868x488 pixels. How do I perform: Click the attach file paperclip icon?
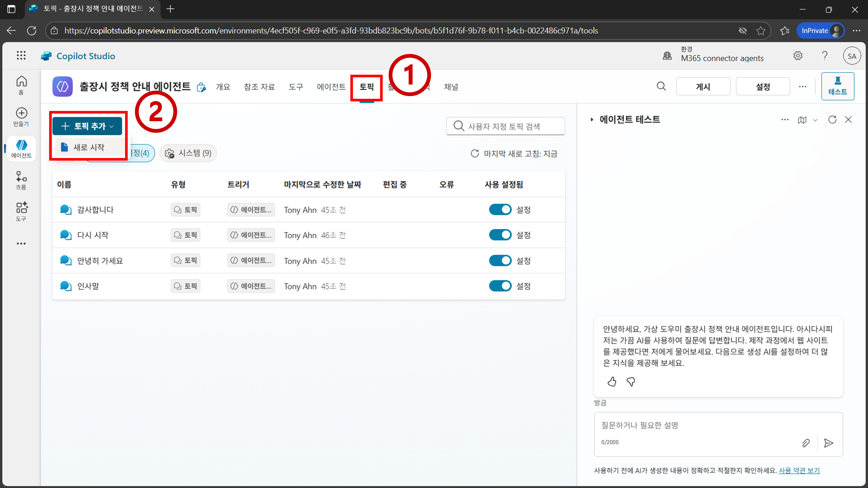[806, 443]
